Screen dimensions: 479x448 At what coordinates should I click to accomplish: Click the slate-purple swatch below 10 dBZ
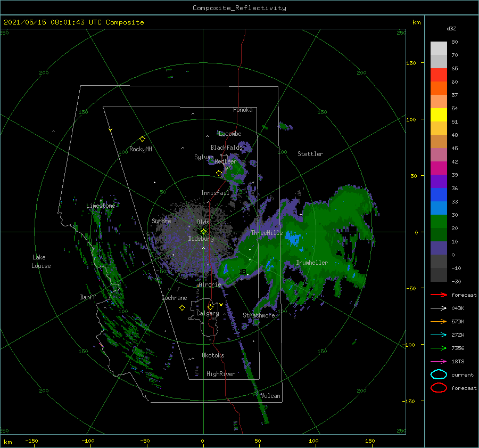pyautogui.click(x=439, y=248)
